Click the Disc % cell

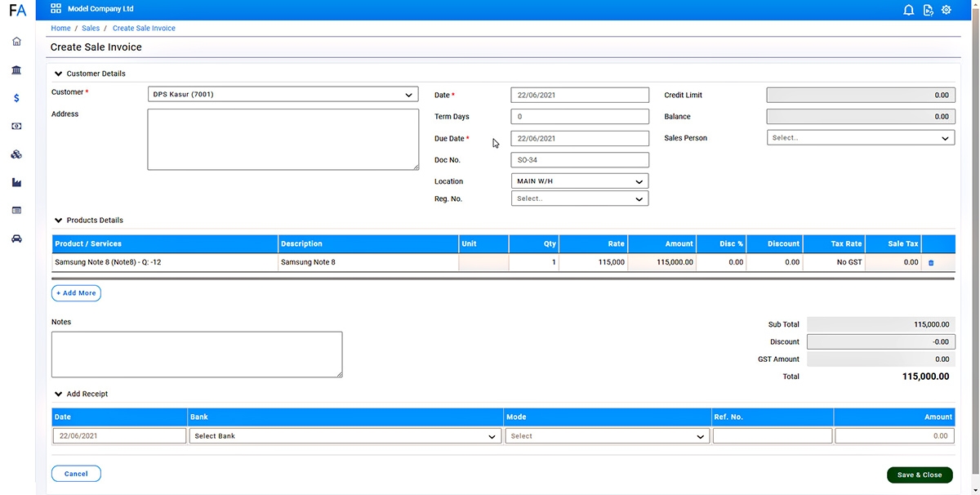pos(721,262)
